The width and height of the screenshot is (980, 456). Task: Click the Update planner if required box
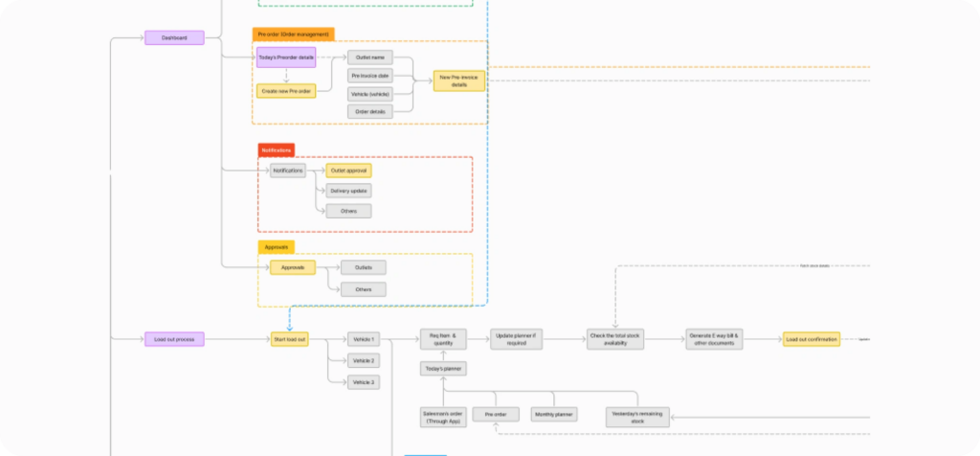coord(517,339)
